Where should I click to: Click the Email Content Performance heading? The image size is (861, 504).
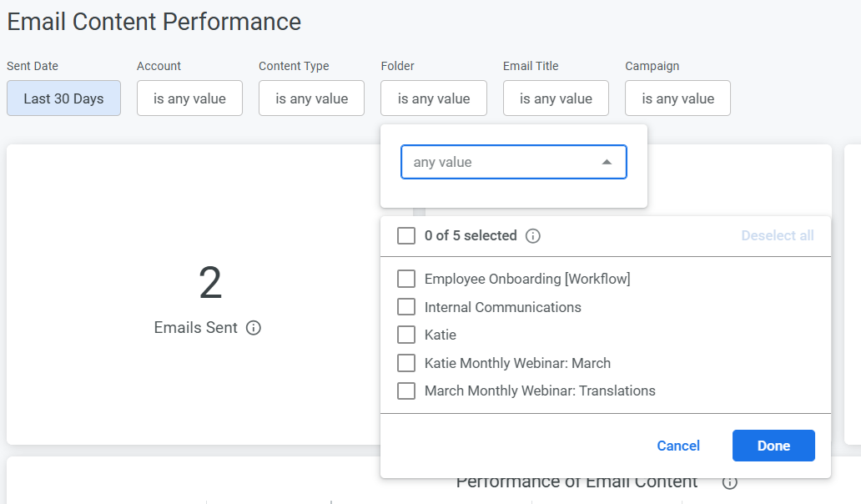pos(154,22)
